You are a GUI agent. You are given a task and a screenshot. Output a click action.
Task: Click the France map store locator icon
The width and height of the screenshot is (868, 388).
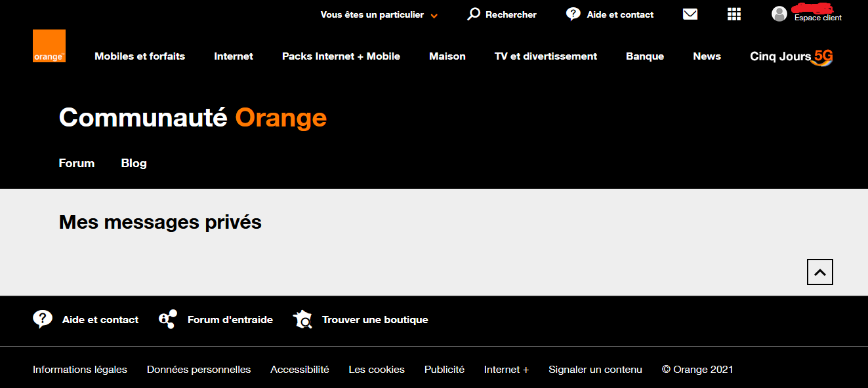302,319
